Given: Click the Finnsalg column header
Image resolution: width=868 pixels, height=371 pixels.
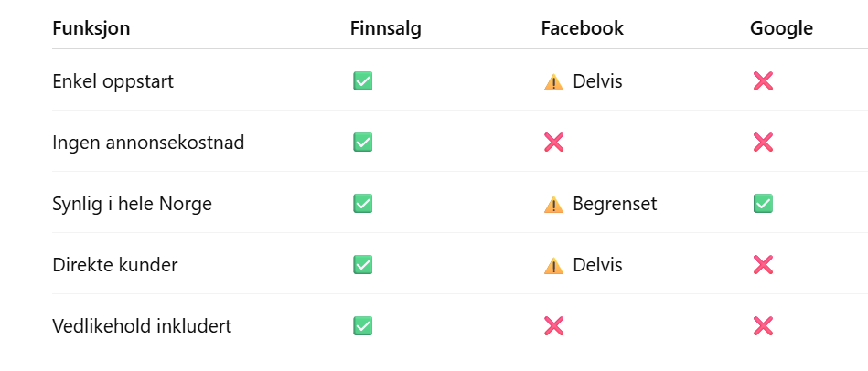Looking at the screenshot, I should (x=386, y=28).
